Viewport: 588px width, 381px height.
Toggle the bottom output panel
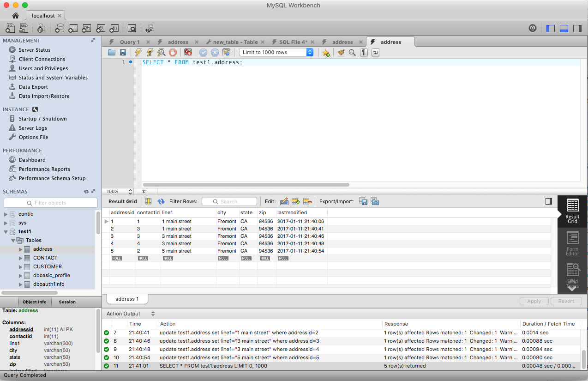[x=564, y=28]
